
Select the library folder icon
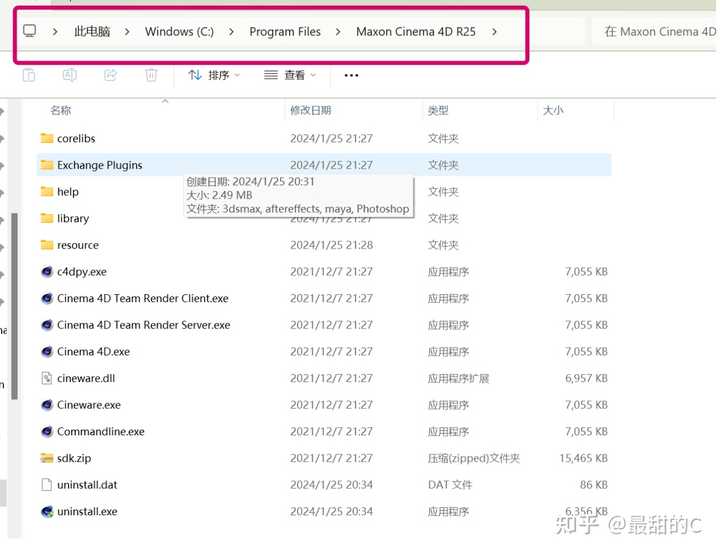47,218
